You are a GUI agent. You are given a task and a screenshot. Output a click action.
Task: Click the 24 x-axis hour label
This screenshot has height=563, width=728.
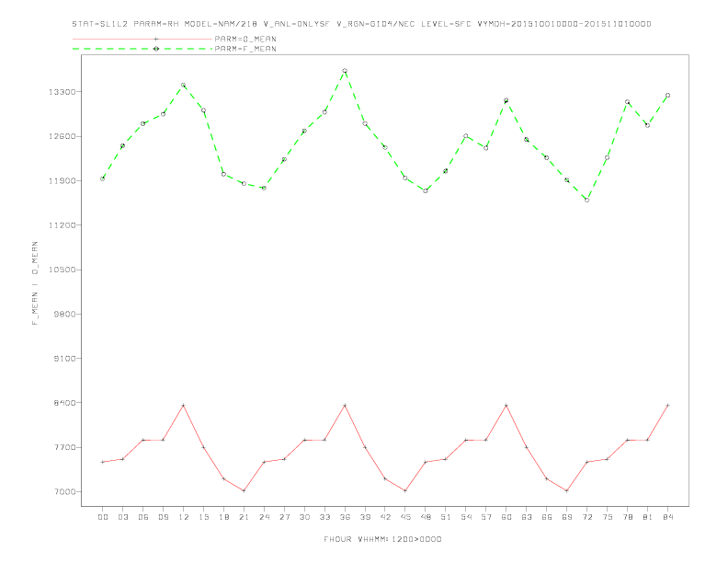coord(264,517)
